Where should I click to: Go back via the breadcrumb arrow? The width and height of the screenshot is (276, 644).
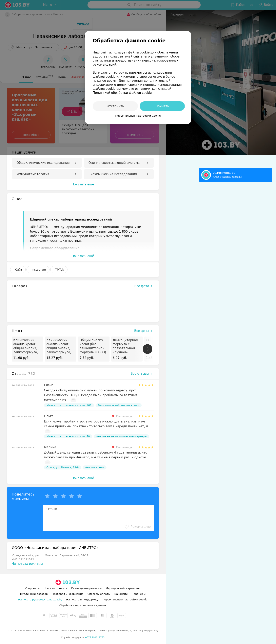7,15
